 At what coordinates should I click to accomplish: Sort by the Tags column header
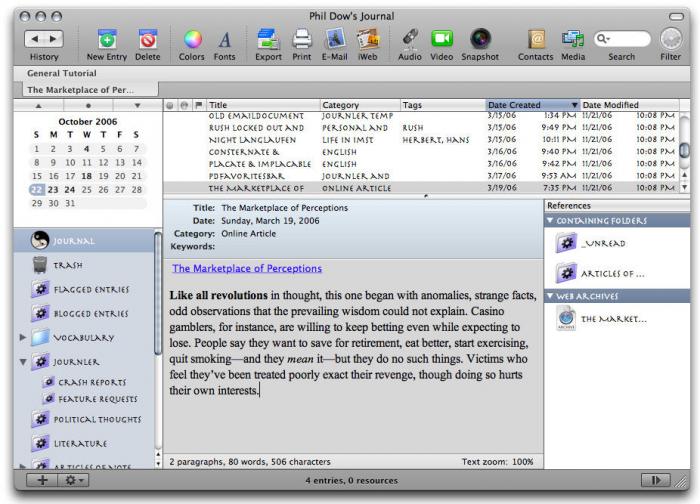tap(442, 105)
